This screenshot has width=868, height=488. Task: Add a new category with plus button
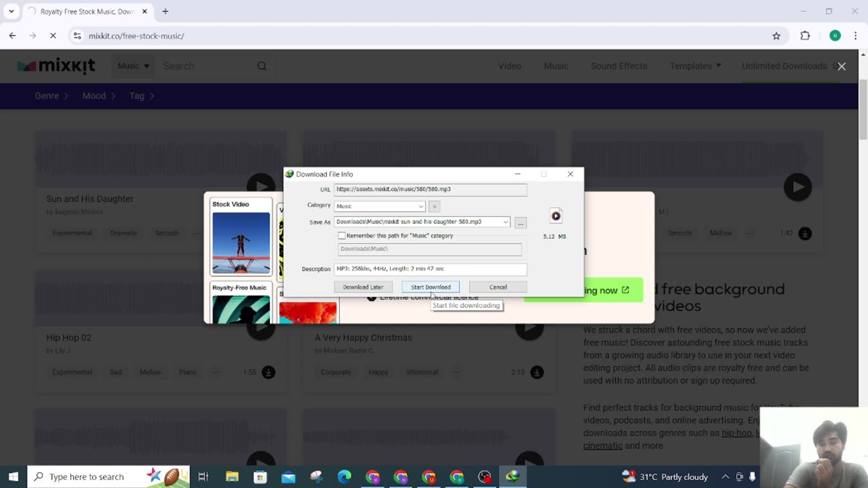pyautogui.click(x=434, y=206)
